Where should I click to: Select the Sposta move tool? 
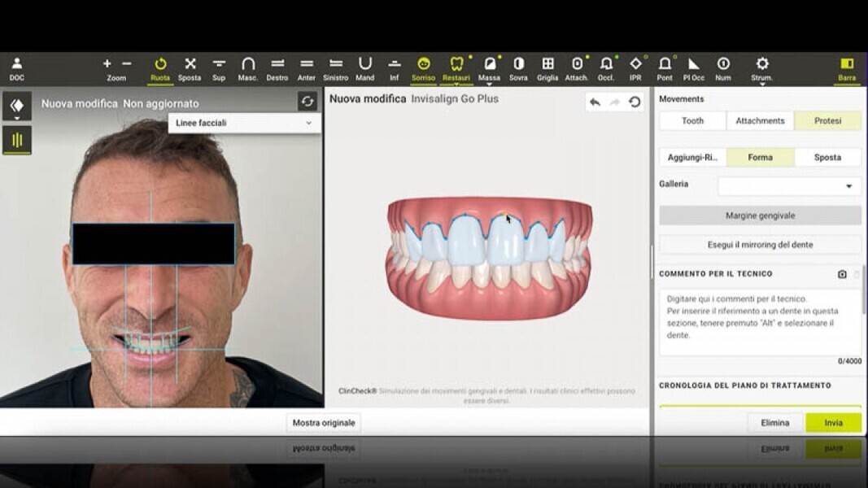click(190, 68)
